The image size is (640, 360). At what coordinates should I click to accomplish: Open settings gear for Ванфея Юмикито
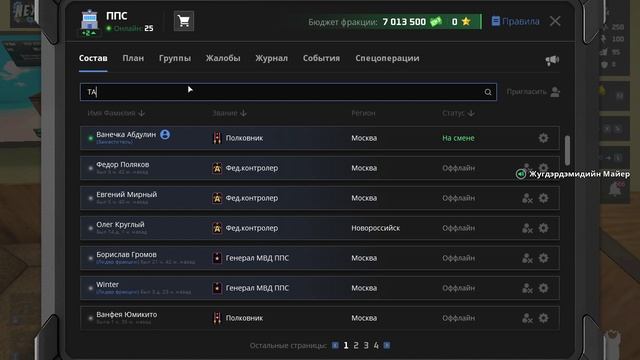[x=543, y=318]
